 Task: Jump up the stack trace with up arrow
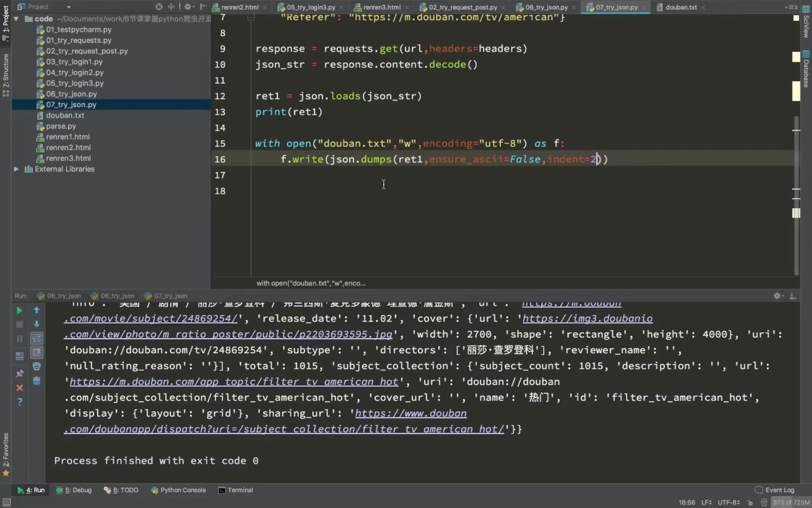tap(37, 310)
